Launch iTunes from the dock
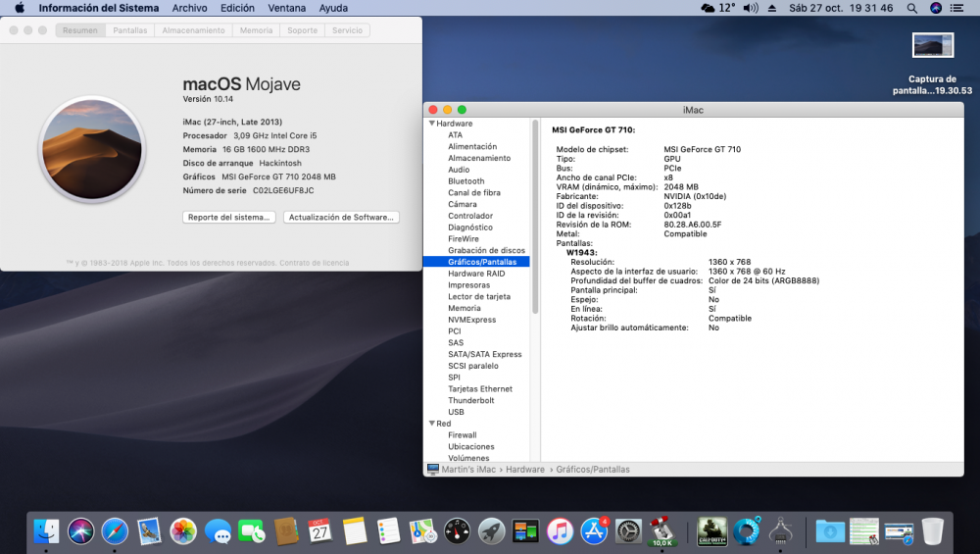The image size is (980, 554). pos(560,531)
